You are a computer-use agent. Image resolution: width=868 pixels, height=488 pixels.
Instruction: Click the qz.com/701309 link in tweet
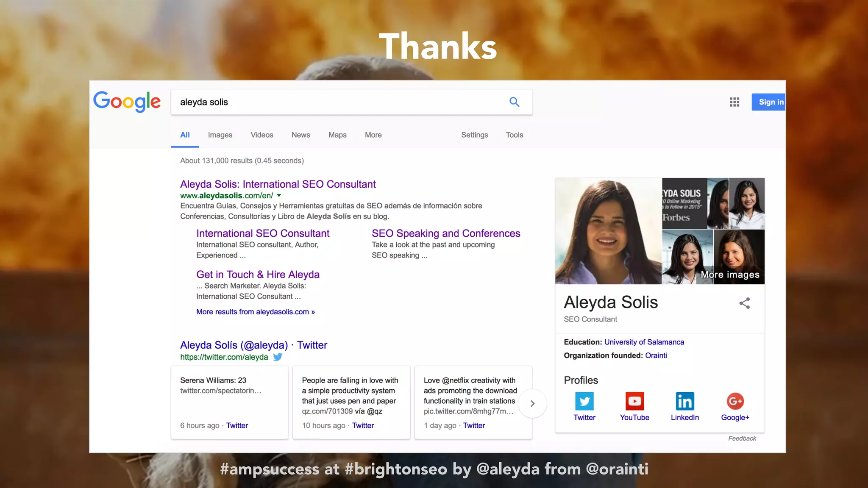pyautogui.click(x=327, y=411)
